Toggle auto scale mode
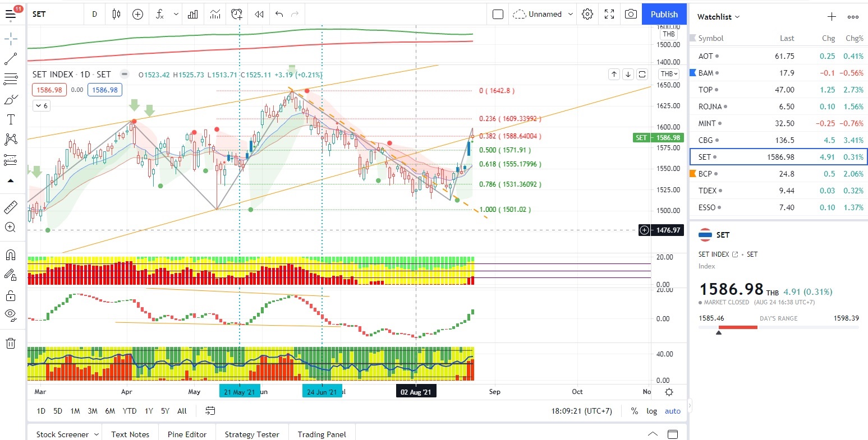The height and width of the screenshot is (440, 868). click(x=673, y=411)
